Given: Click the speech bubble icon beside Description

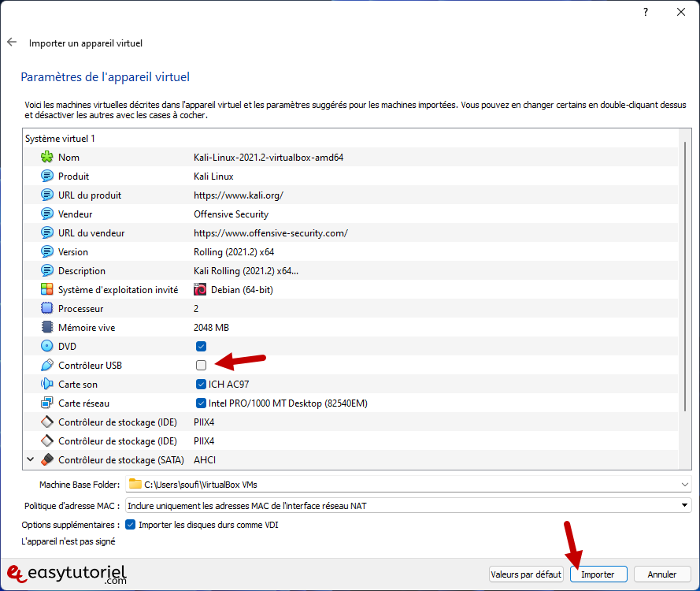Looking at the screenshot, I should [47, 271].
